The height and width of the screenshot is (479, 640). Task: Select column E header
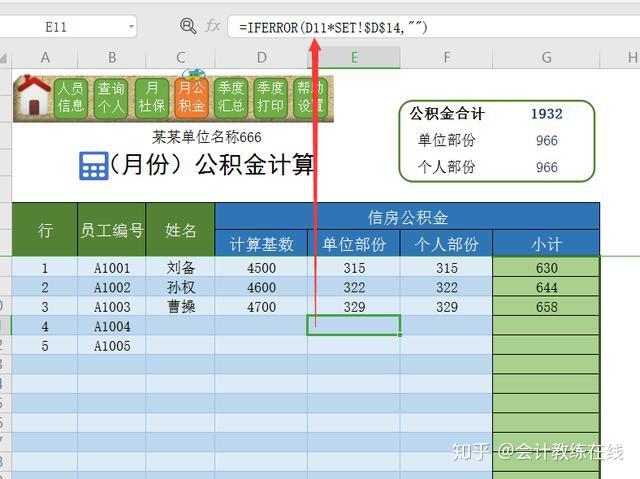tap(354, 58)
